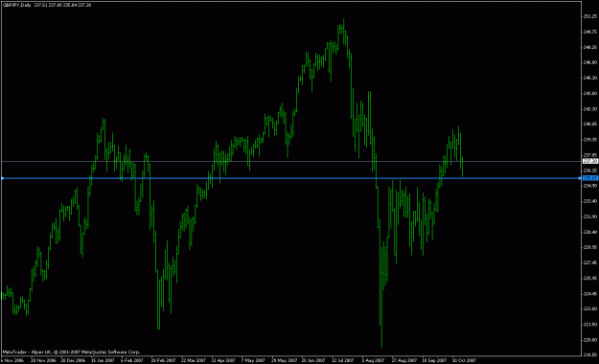Click the white current price label 237.20
The width and height of the screenshot is (599, 364).
click(x=590, y=161)
